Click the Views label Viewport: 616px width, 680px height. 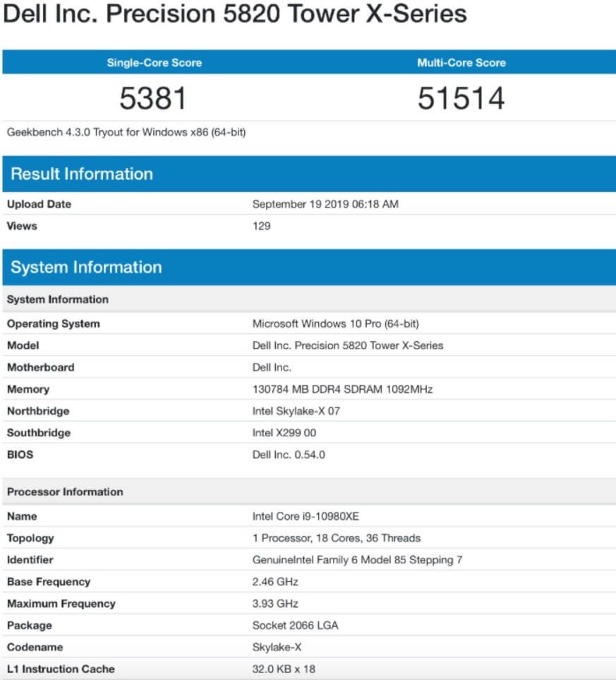coord(22,226)
